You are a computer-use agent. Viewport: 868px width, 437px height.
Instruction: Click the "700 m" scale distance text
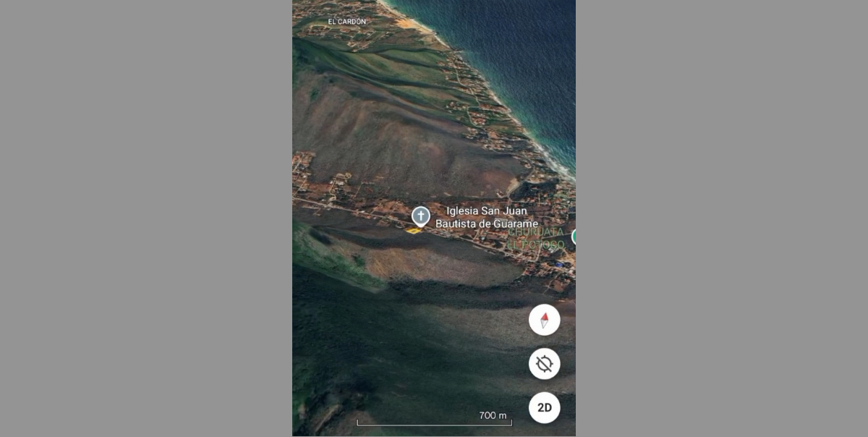coord(493,415)
